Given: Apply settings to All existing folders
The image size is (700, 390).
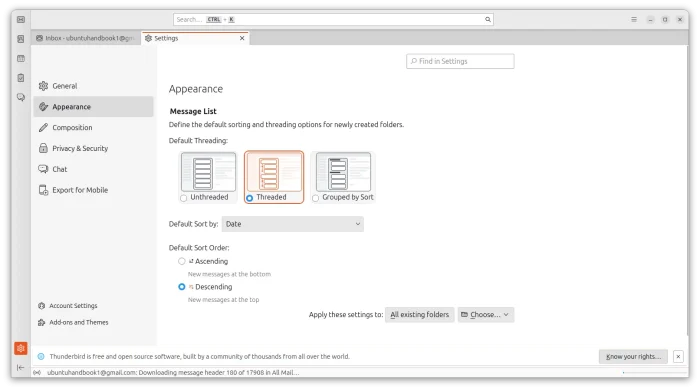Looking at the screenshot, I should pos(420,315).
